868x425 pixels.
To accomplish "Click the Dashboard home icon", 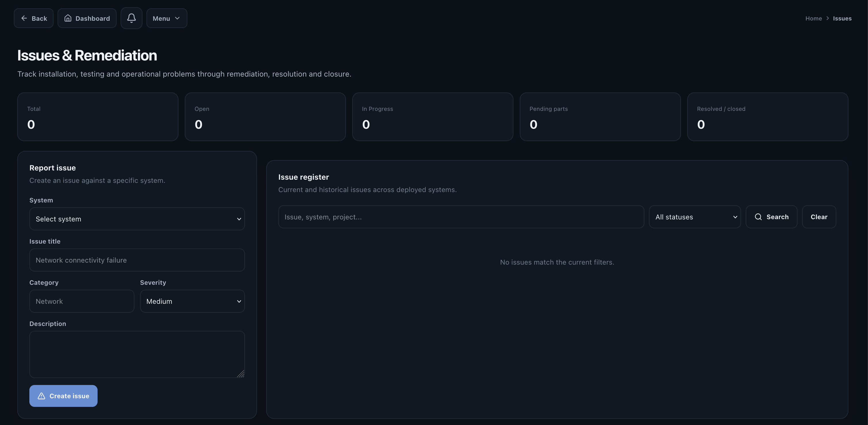I will point(68,18).
